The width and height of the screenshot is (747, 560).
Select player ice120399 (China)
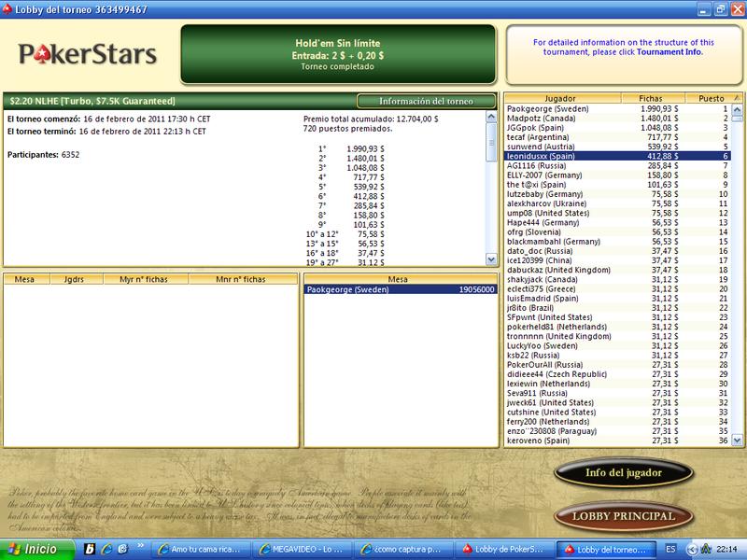(617, 260)
